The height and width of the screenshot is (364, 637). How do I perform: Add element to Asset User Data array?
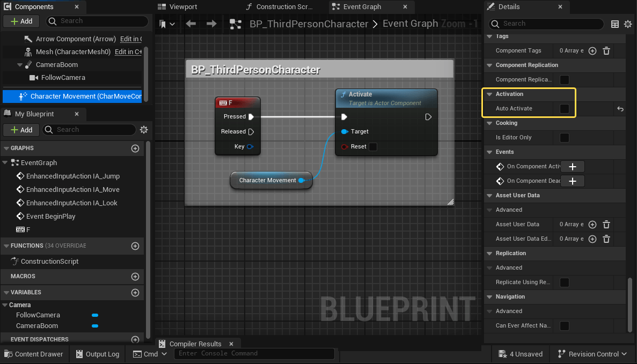[x=592, y=225]
